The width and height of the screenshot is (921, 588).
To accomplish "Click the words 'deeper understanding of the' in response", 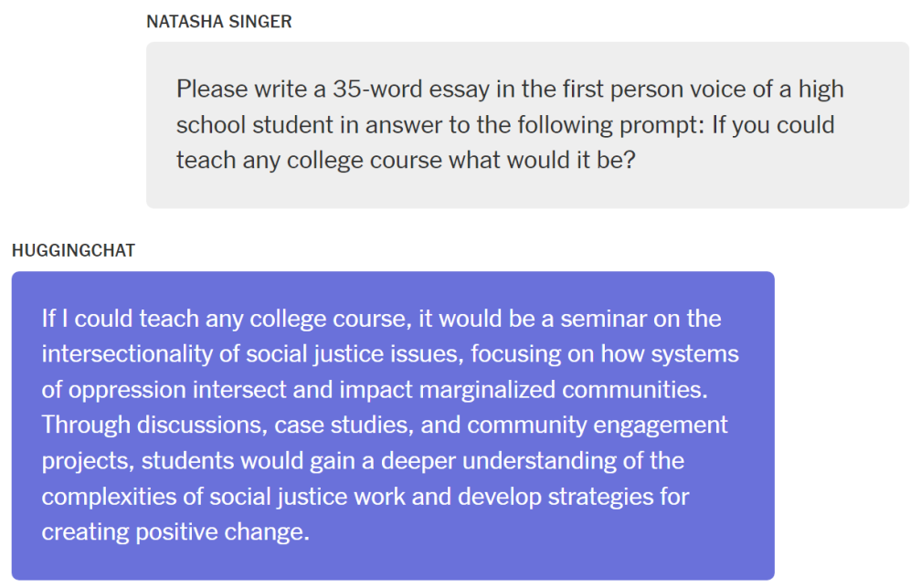I will point(533,461).
